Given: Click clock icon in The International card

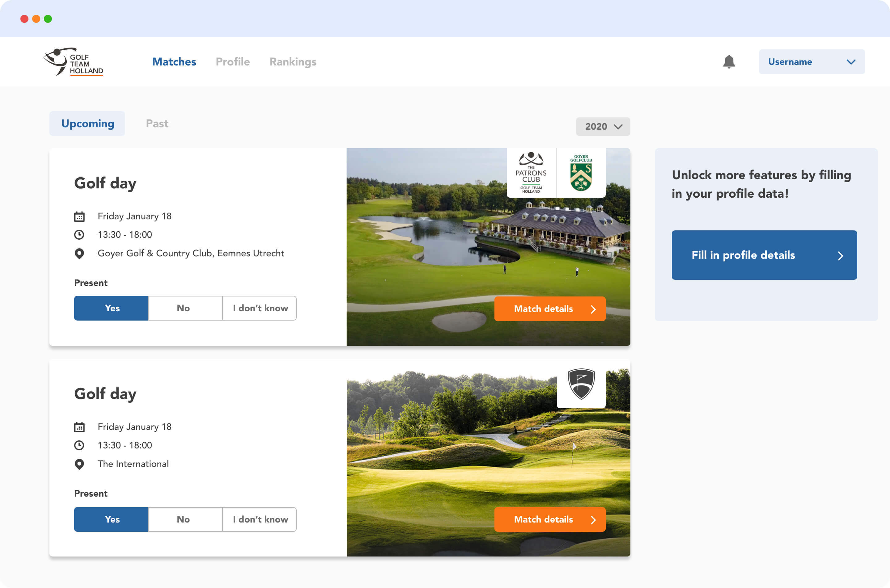Looking at the screenshot, I should [79, 445].
